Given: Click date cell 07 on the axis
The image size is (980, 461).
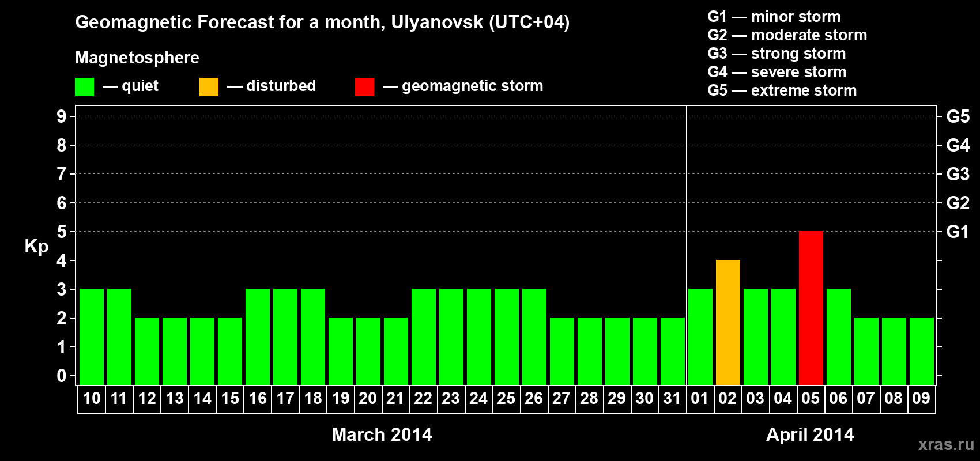Looking at the screenshot, I should [x=866, y=399].
